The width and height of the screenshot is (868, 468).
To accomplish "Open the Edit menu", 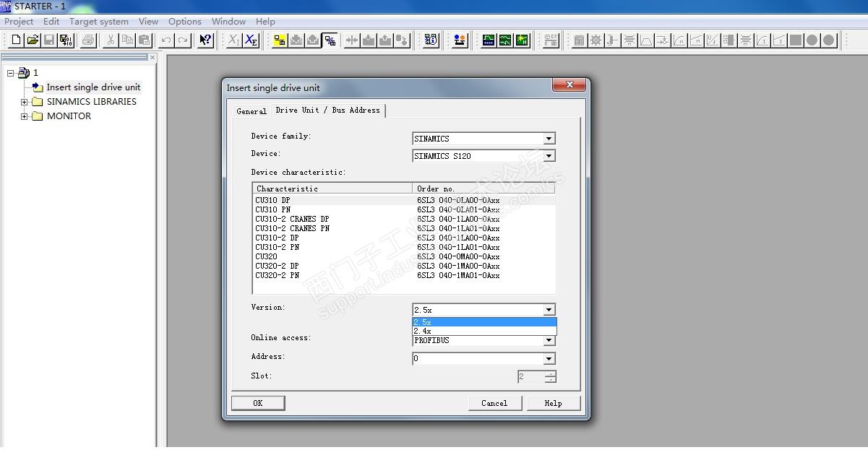I will (x=51, y=22).
